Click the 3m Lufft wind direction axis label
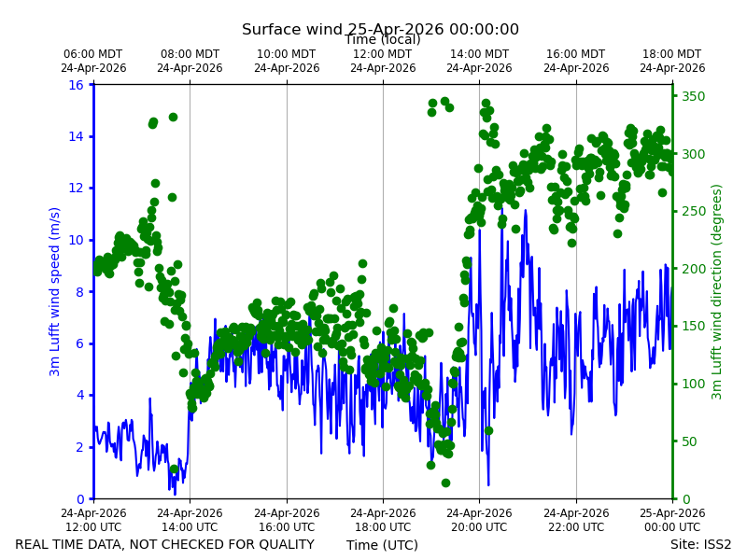This screenshot has height=560, width=747. click(716, 291)
